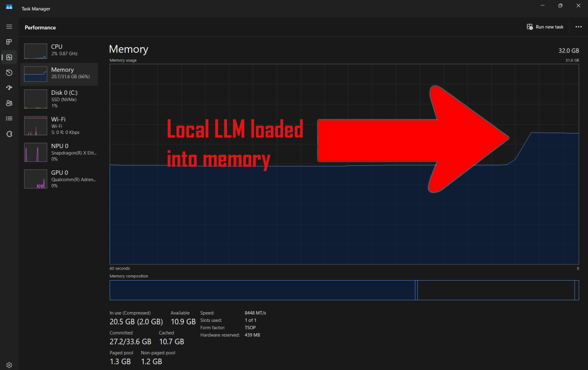Select the Users view icon

click(x=9, y=103)
